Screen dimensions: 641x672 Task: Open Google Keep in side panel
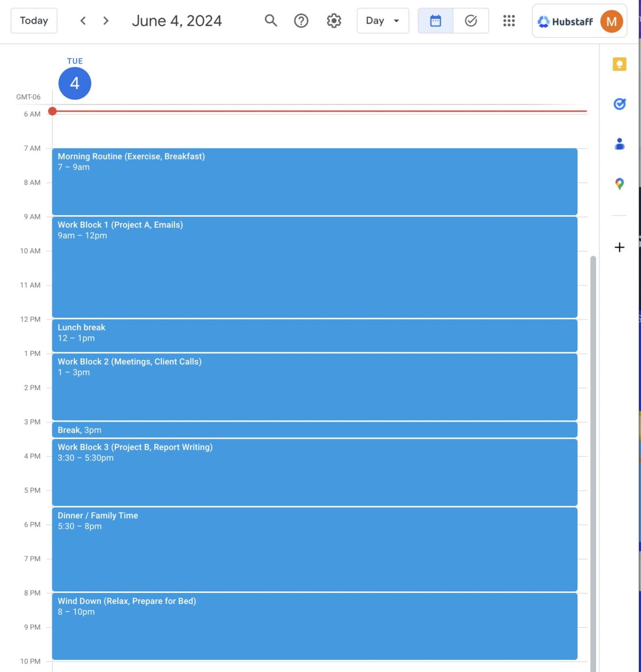pos(619,65)
